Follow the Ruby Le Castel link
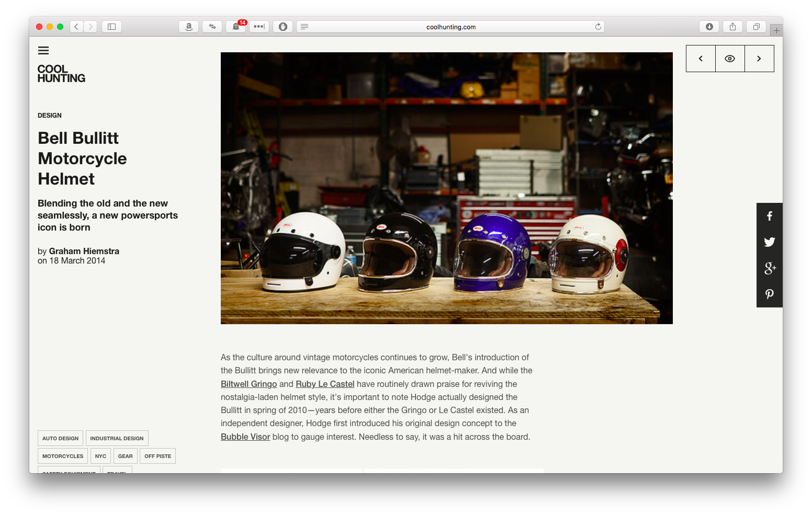This screenshot has width=812, height=515. [x=325, y=384]
